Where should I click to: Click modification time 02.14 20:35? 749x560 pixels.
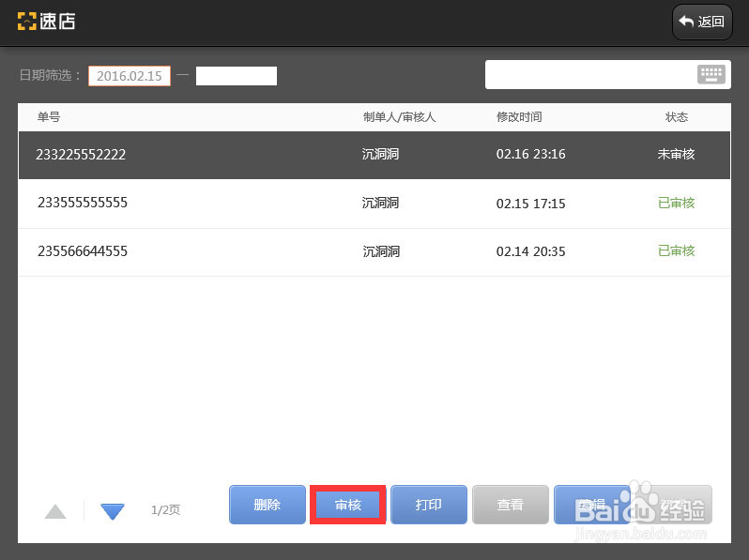pyautogui.click(x=530, y=251)
